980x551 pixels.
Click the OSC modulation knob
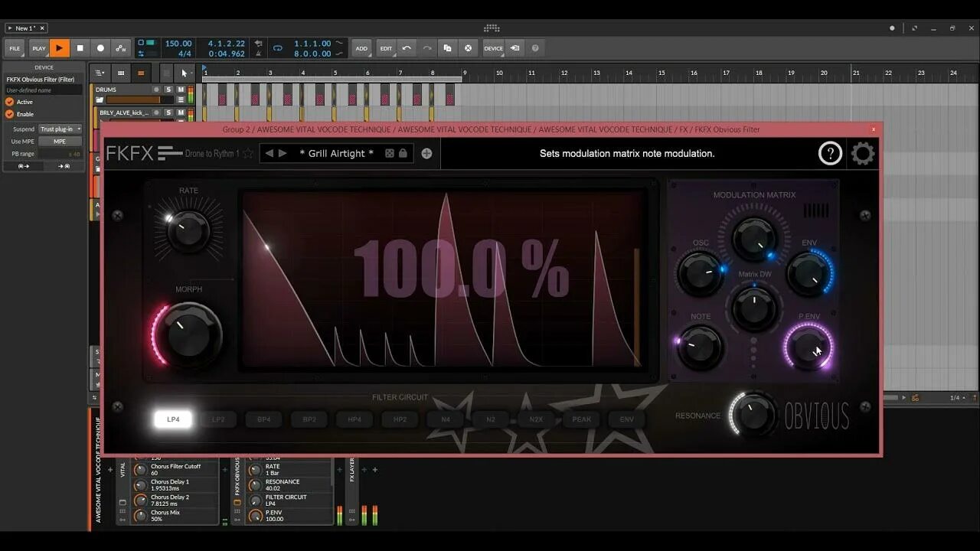coord(700,275)
